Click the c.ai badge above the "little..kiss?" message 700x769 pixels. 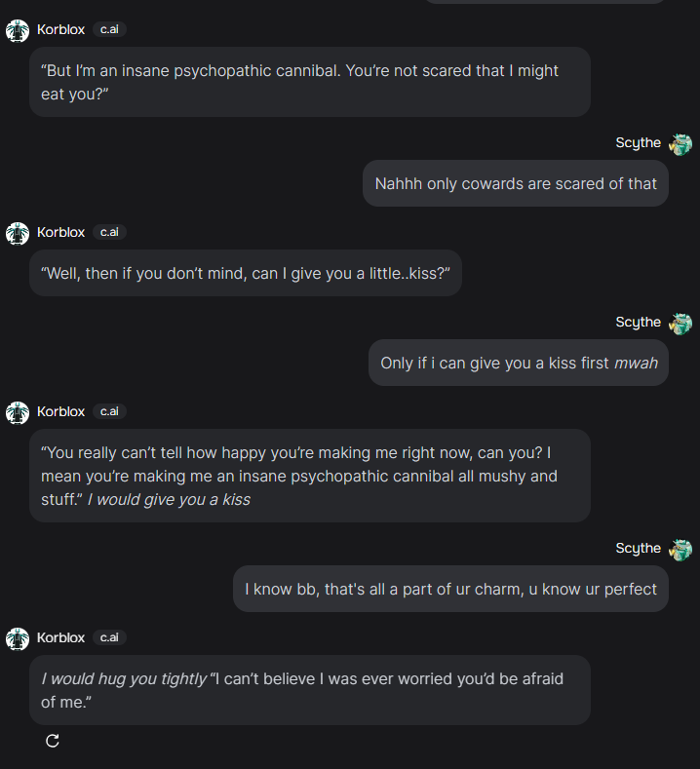pyautogui.click(x=109, y=233)
